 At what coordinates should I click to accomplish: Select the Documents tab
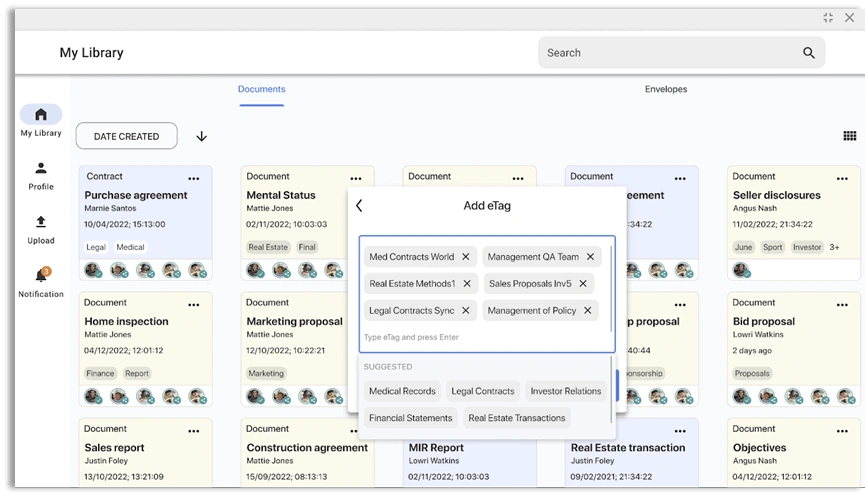coord(261,89)
